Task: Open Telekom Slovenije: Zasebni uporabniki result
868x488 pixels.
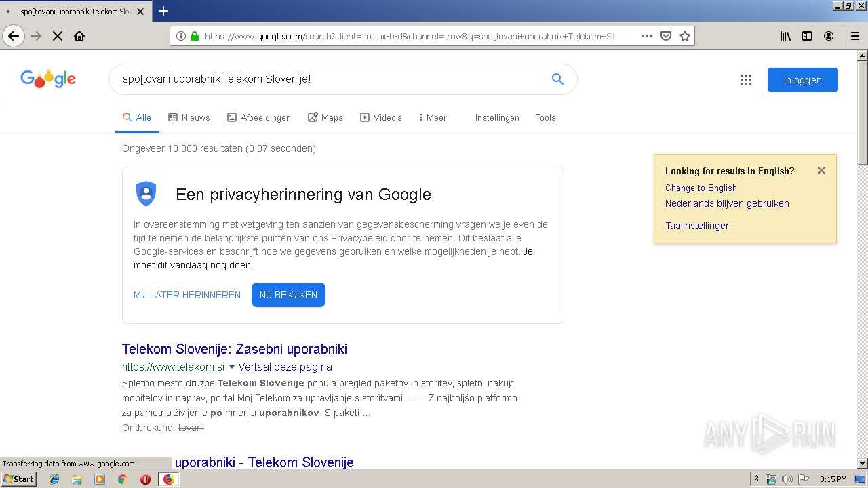Action: point(235,349)
